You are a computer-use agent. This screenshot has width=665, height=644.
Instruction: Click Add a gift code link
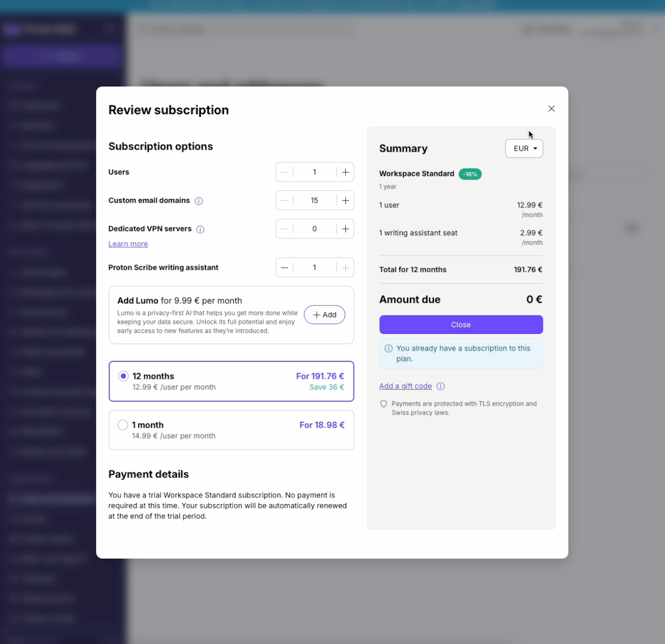pyautogui.click(x=405, y=386)
